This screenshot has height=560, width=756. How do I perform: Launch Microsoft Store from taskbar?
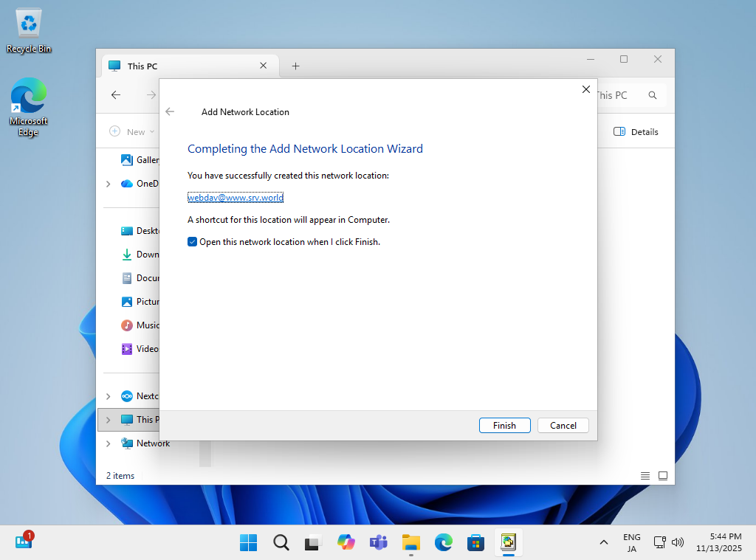click(x=475, y=542)
